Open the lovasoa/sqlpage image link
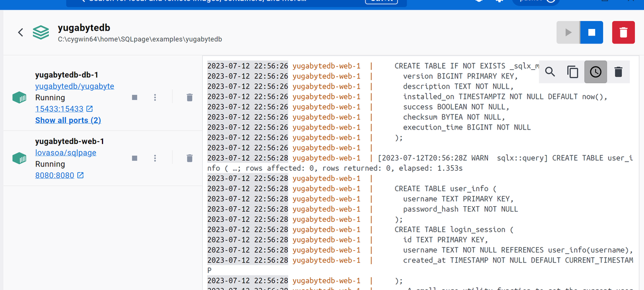This screenshot has height=290, width=644. [x=65, y=153]
